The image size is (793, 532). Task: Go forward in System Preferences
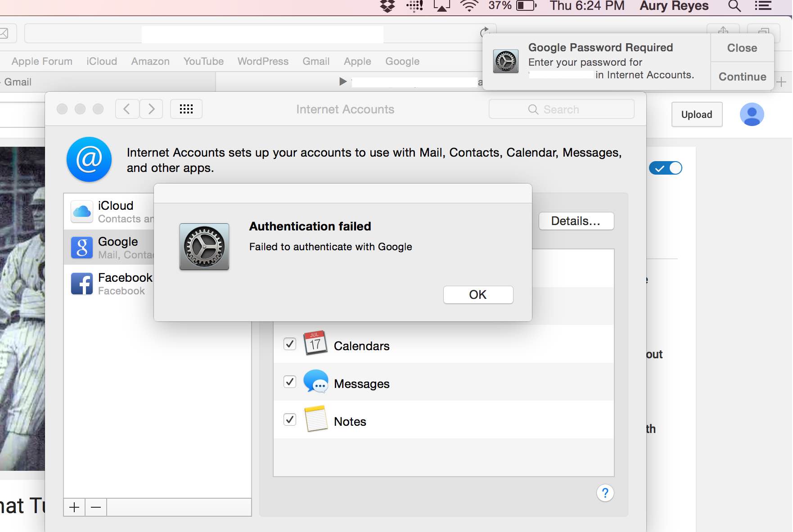[x=151, y=109]
